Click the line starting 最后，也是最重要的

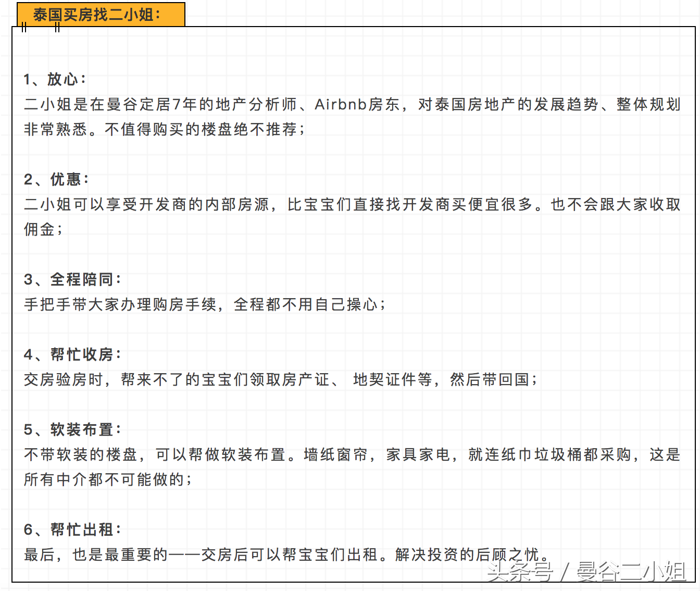[x=286, y=555]
